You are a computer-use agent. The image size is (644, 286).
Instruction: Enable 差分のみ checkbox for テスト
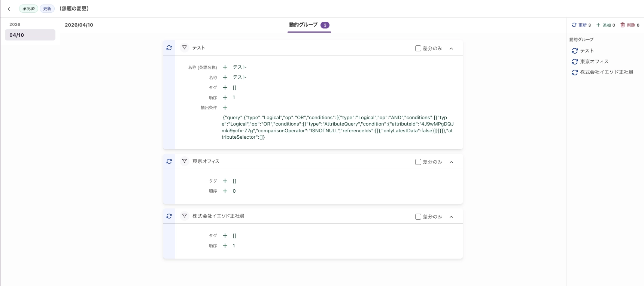point(418,48)
